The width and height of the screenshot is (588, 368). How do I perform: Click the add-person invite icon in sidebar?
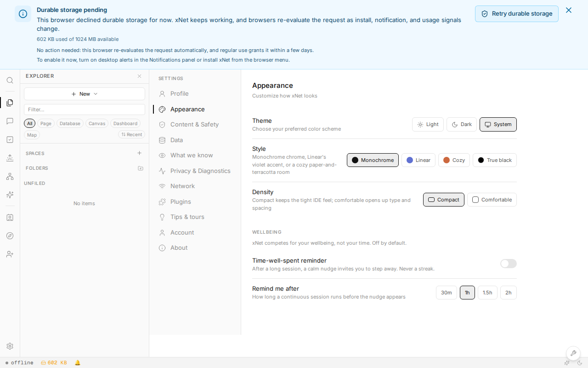click(10, 254)
